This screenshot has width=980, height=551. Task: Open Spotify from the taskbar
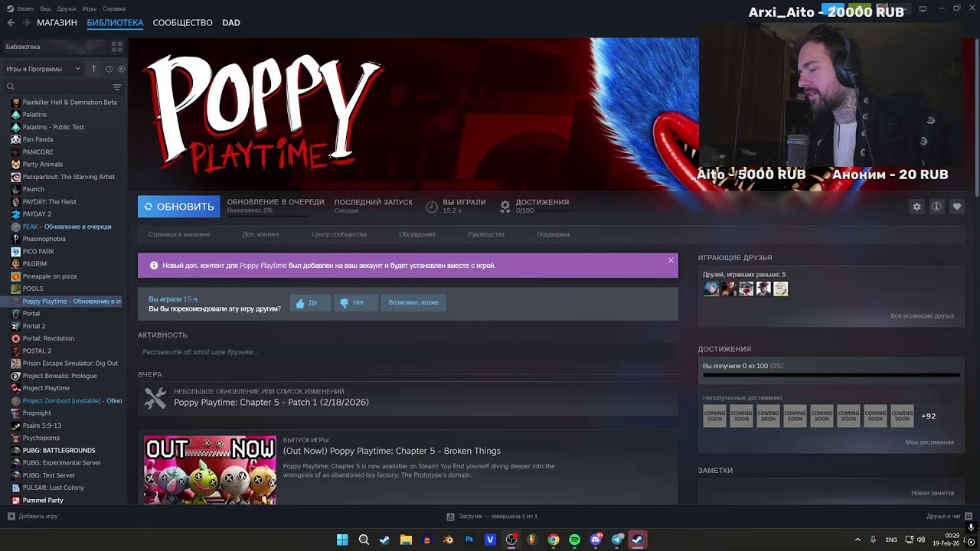[x=575, y=540]
